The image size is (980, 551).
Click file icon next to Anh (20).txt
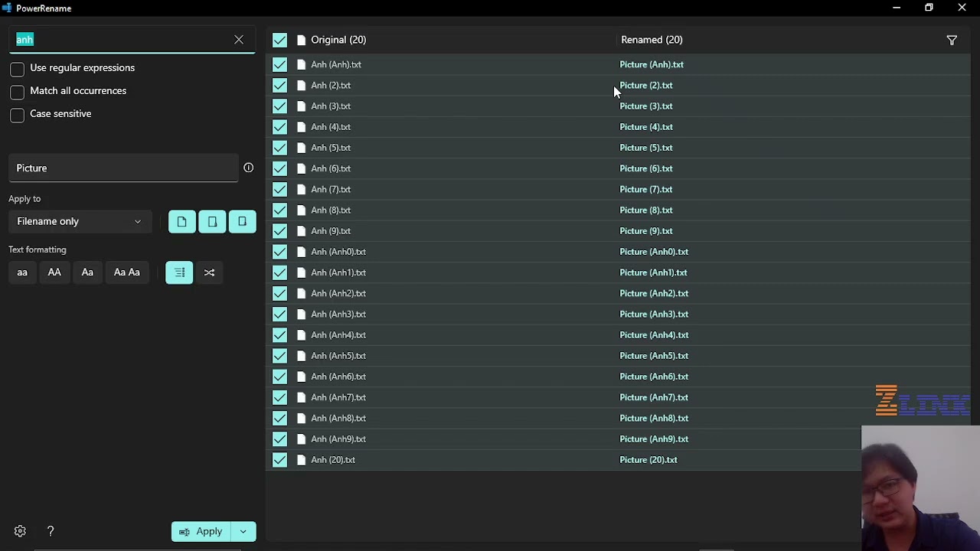tap(301, 460)
